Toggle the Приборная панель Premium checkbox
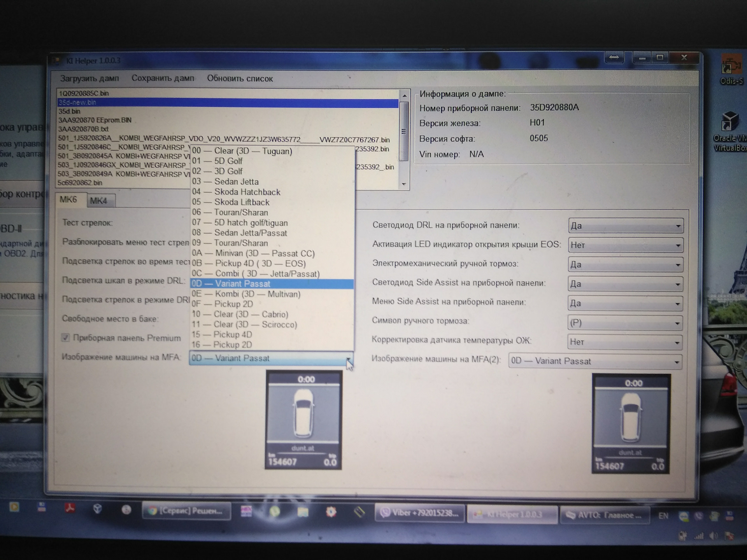The image size is (747, 560). pos(66,338)
